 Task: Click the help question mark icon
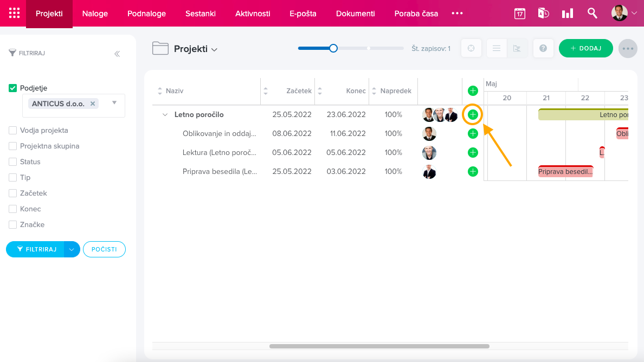click(x=543, y=48)
